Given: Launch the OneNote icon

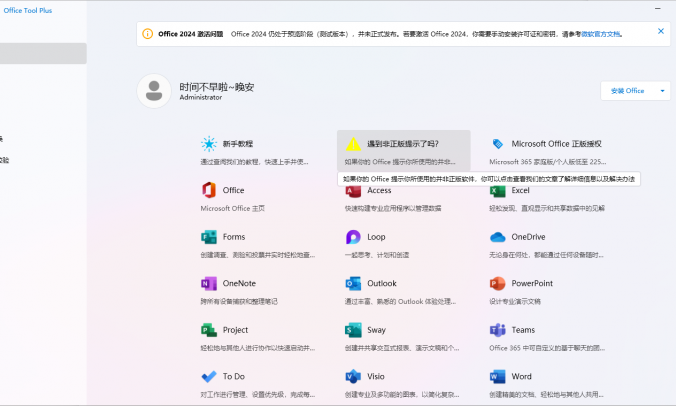Looking at the screenshot, I should (209, 283).
